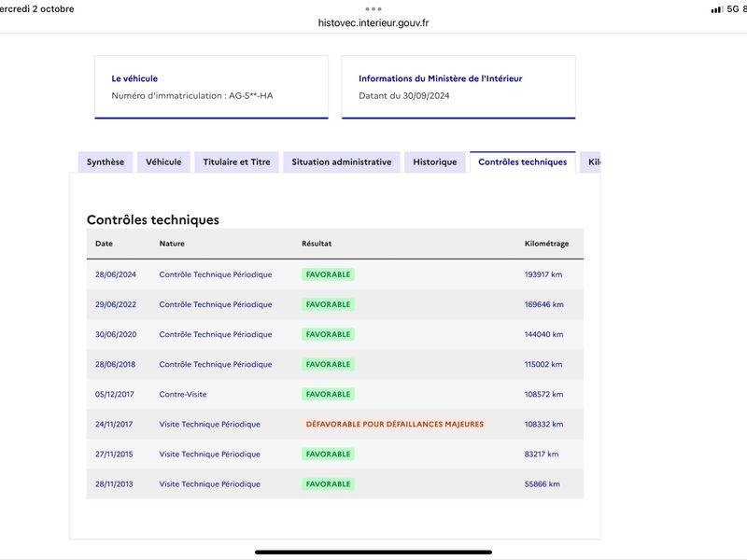747x560 pixels.
Task: Open the partially visible Kilométrage tab
Action: (591, 161)
